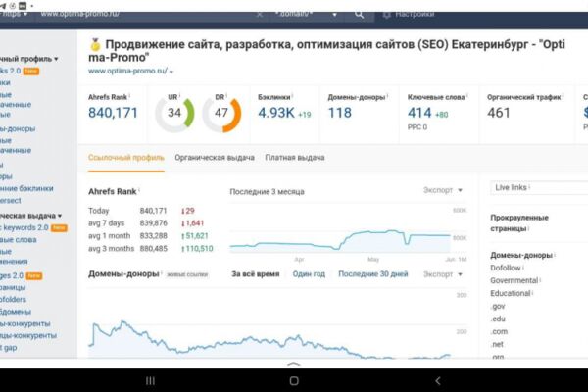
Task: Collapse the Органическая выдача sidebar section
Action: pyautogui.click(x=30, y=216)
